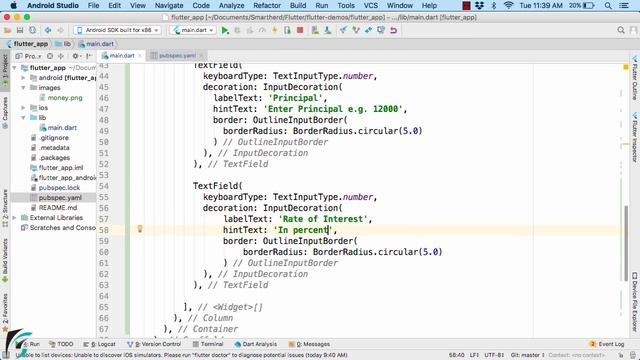The height and width of the screenshot is (360, 640).
Task: Place the cursor on the 'Rate of Interest' string
Action: coord(322,219)
